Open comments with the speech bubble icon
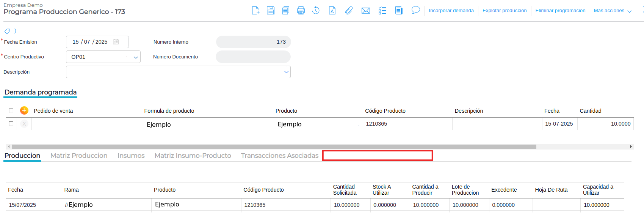The width and height of the screenshot is (644, 222). (416, 10)
